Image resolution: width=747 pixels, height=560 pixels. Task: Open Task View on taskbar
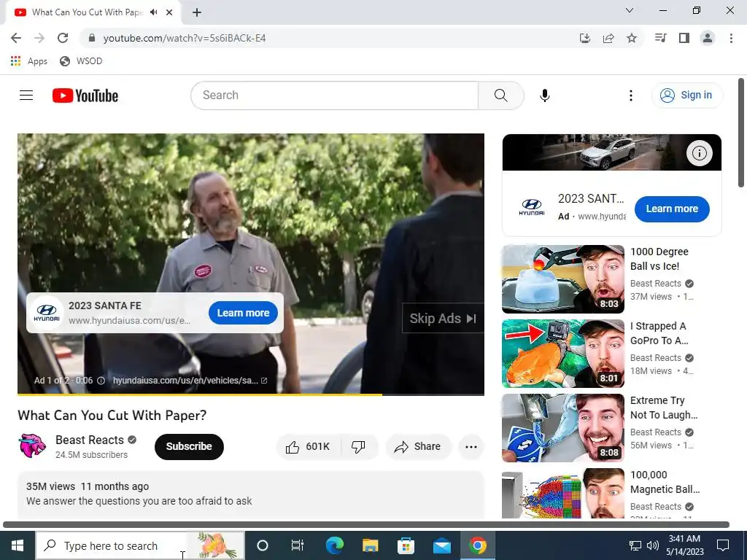click(x=298, y=545)
